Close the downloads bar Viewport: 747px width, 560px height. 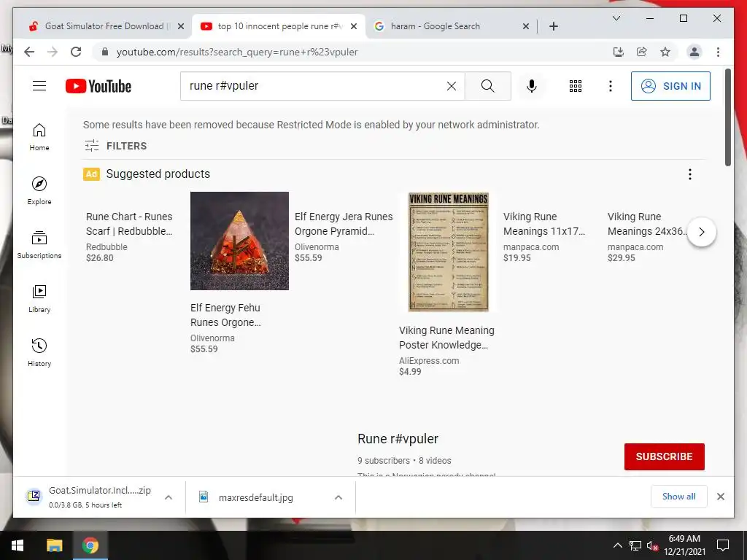[720, 497]
